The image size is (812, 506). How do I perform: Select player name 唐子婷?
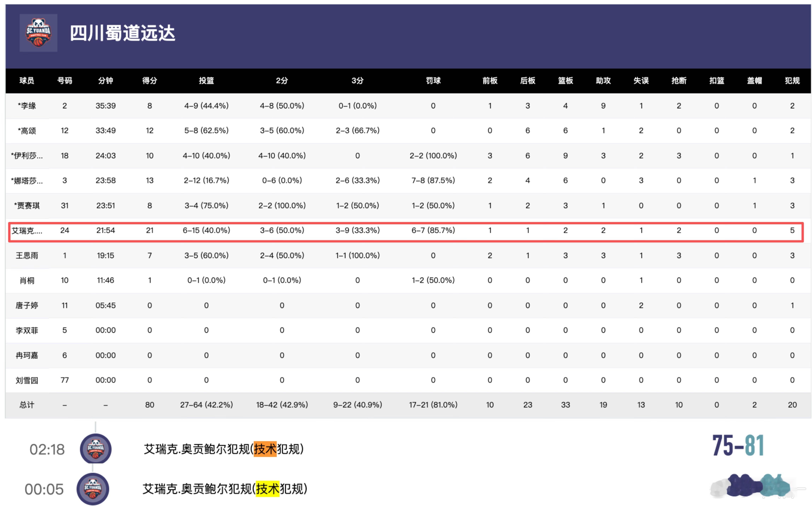point(27,305)
